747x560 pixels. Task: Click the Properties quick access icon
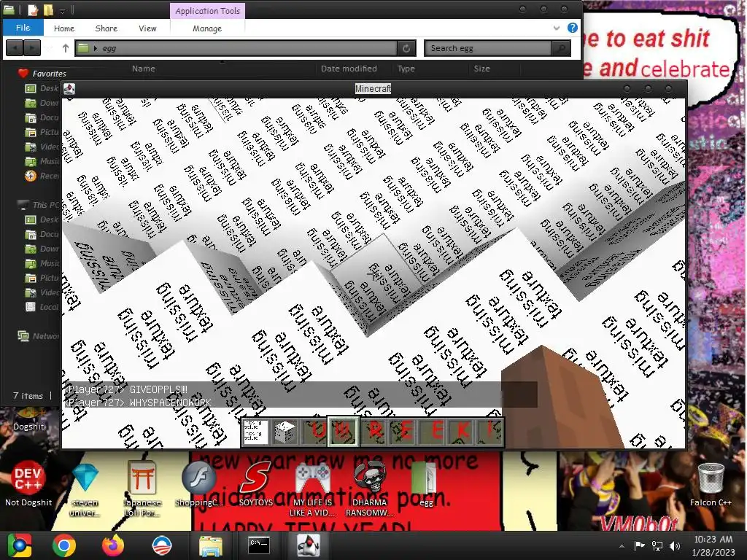pos(33,9)
